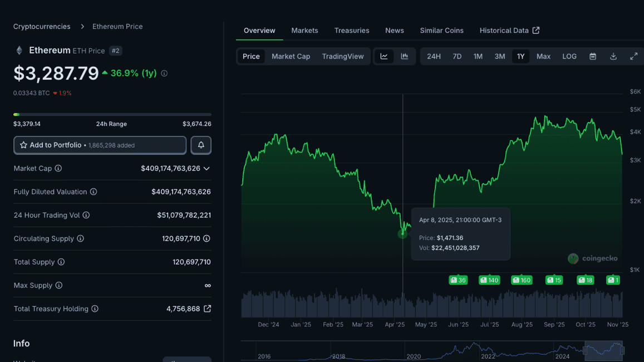Click the right handle of range navigator
The image size is (644, 362).
pyautogui.click(x=622, y=350)
